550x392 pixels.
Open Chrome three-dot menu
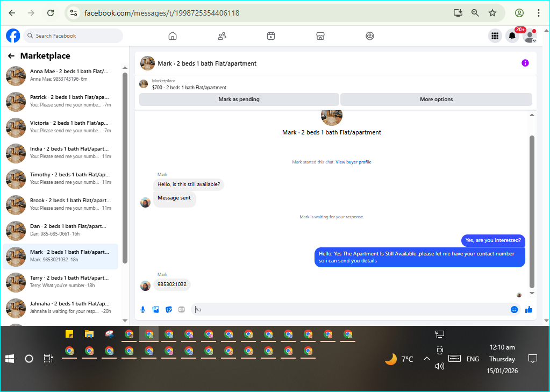click(x=538, y=13)
